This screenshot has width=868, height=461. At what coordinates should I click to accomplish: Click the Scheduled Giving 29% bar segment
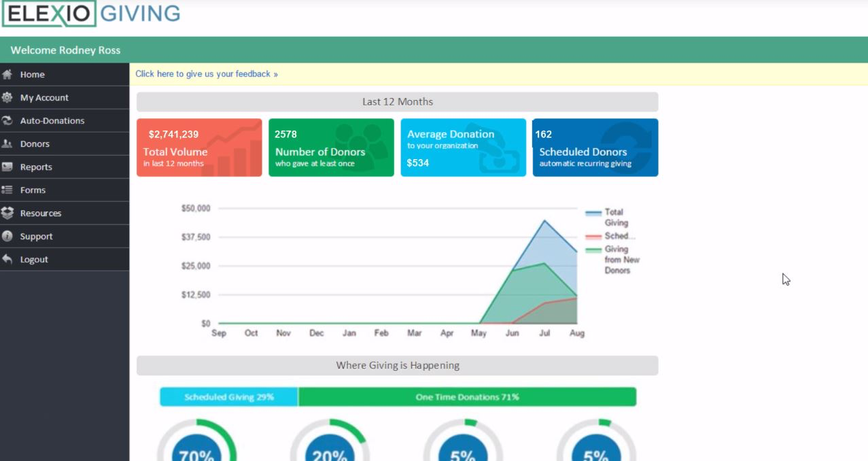228,396
